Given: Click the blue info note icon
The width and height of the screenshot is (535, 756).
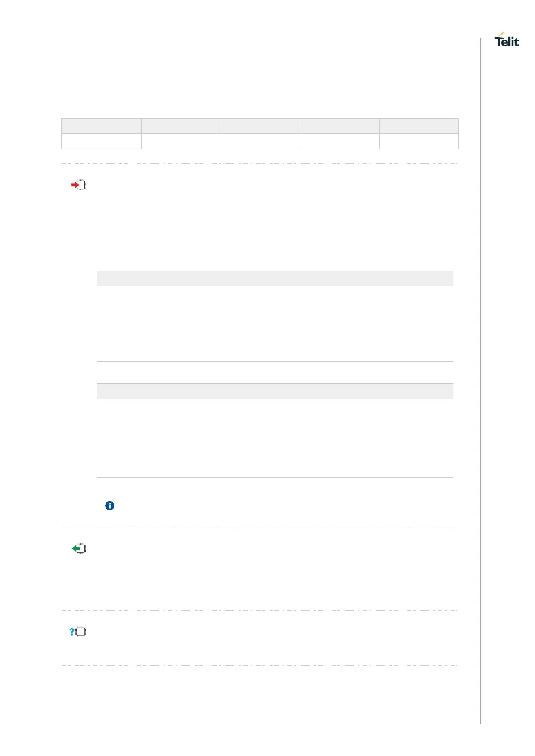Looking at the screenshot, I should [x=110, y=506].
